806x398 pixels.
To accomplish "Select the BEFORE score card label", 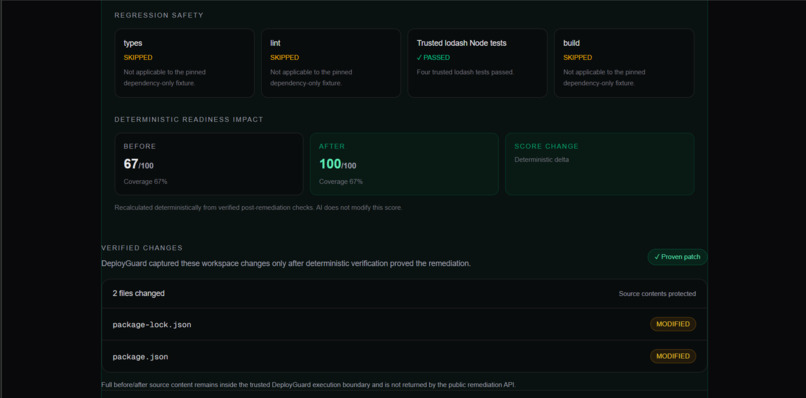I will click(x=139, y=146).
